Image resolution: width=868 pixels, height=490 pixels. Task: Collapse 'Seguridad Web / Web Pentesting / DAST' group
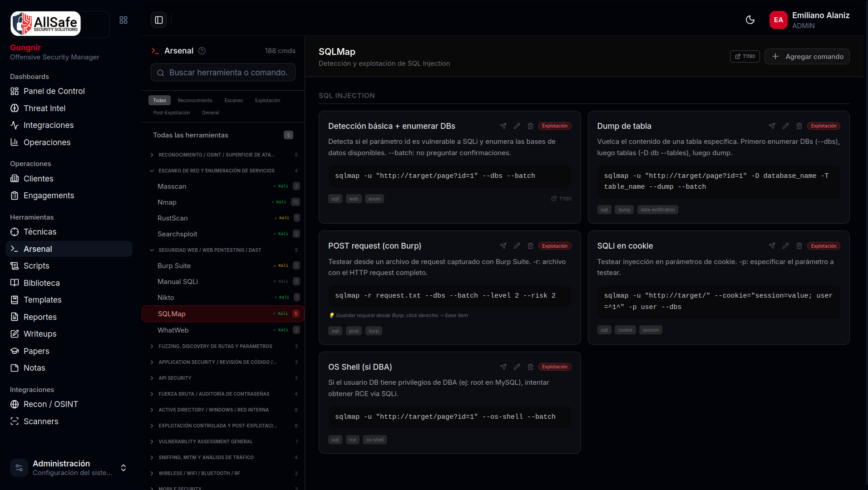pos(223,250)
